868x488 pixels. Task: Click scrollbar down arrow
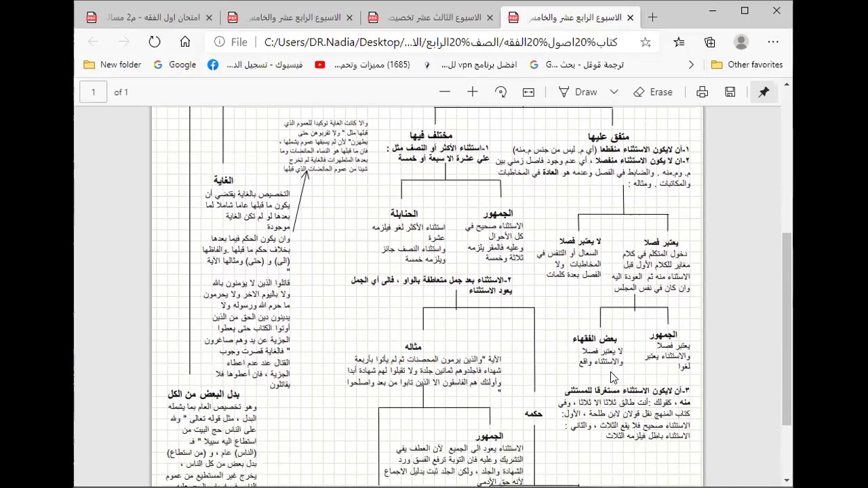(787, 481)
